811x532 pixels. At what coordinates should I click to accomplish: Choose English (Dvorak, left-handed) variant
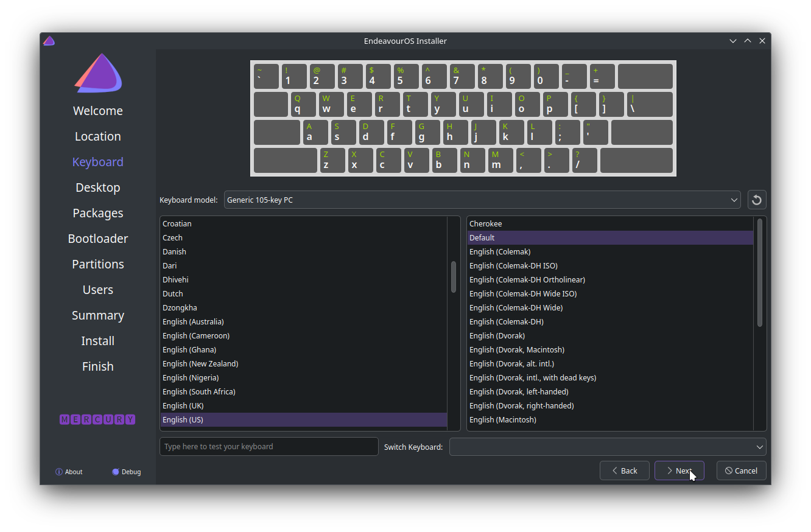coord(610,391)
